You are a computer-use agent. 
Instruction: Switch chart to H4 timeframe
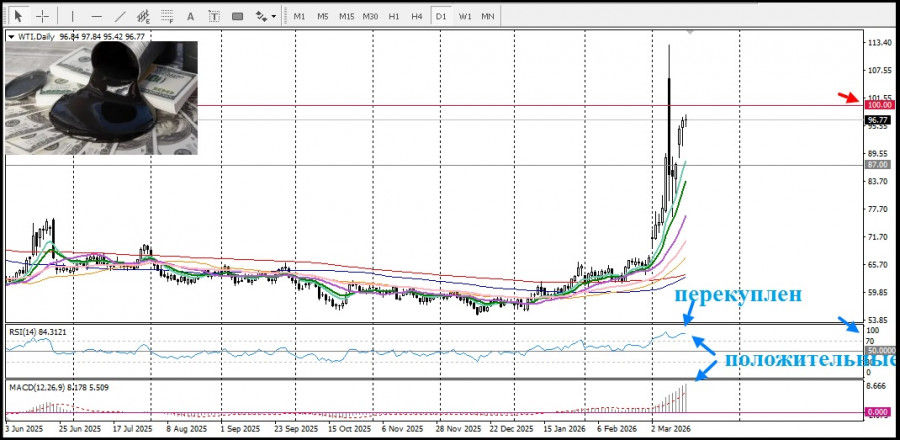(x=416, y=16)
